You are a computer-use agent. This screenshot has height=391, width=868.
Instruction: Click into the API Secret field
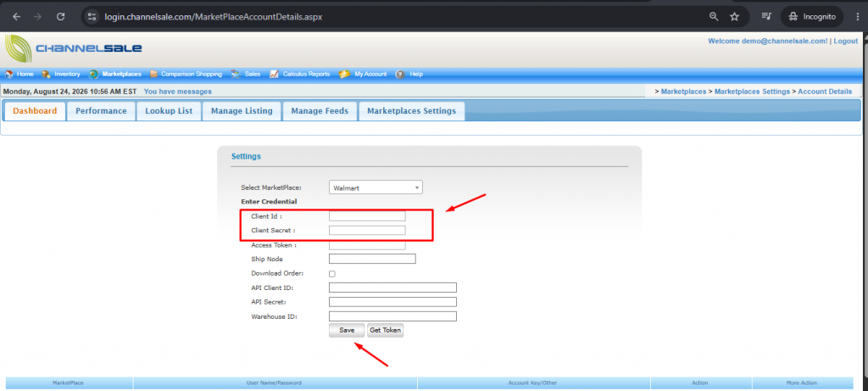click(392, 302)
